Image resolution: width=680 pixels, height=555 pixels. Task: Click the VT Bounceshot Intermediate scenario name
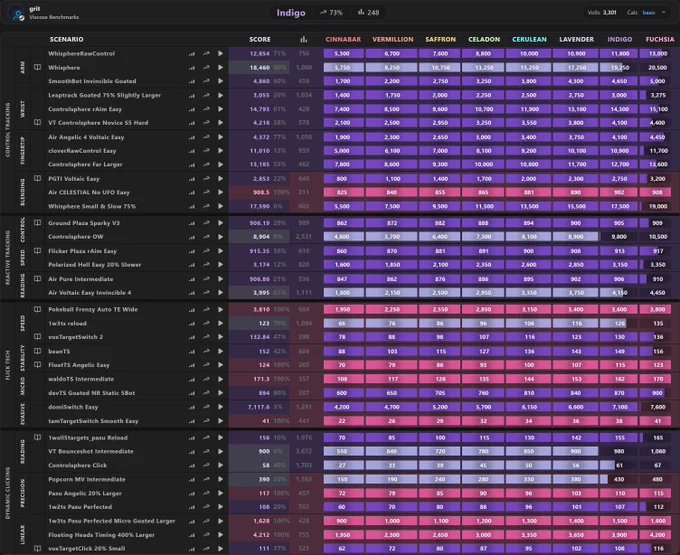(x=91, y=451)
